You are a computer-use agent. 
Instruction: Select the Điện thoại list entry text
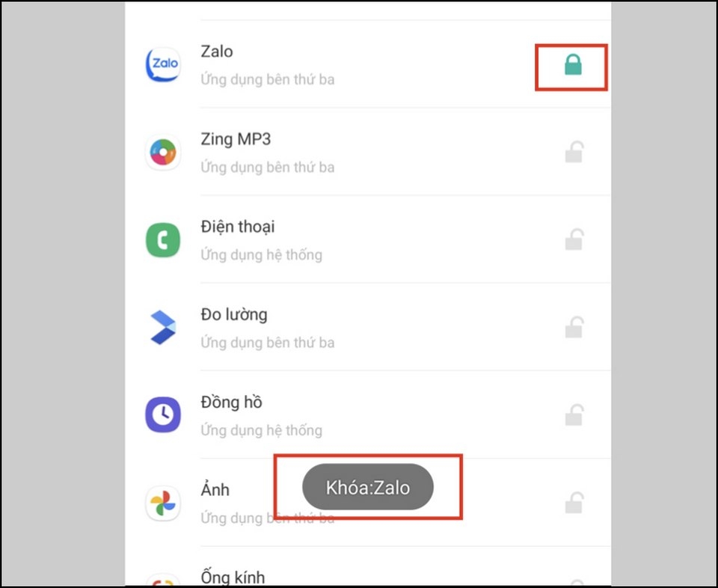tap(238, 226)
